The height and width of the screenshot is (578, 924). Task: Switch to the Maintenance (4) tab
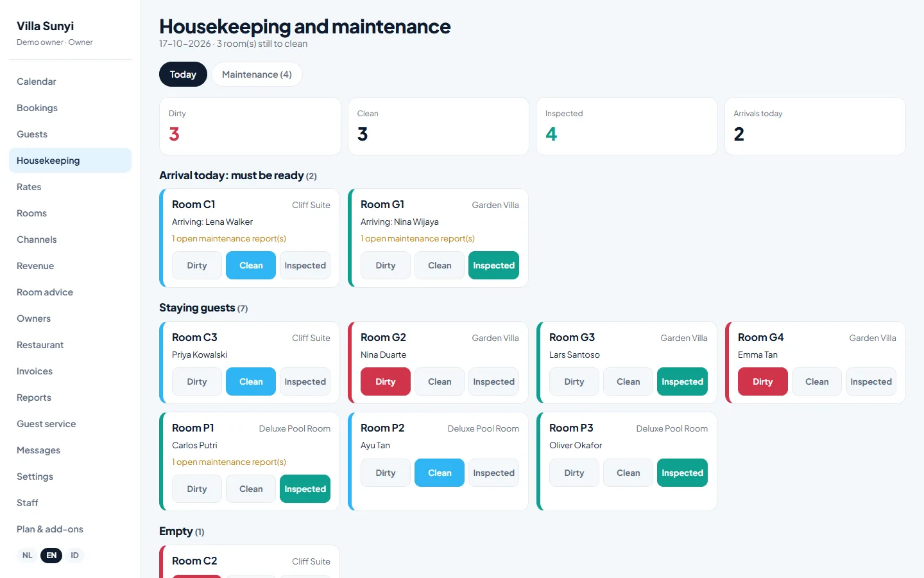pyautogui.click(x=257, y=74)
